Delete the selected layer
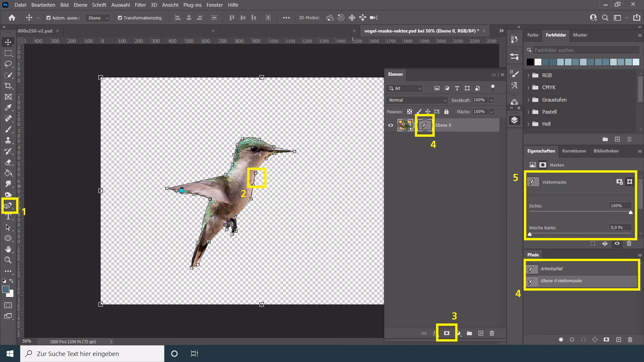644x362 pixels. click(492, 333)
